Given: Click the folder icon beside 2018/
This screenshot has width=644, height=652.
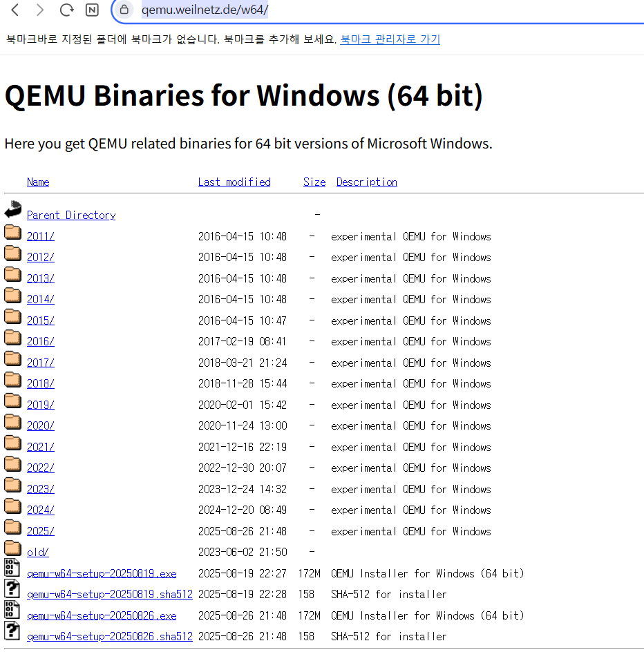Looking at the screenshot, I should click(13, 379).
